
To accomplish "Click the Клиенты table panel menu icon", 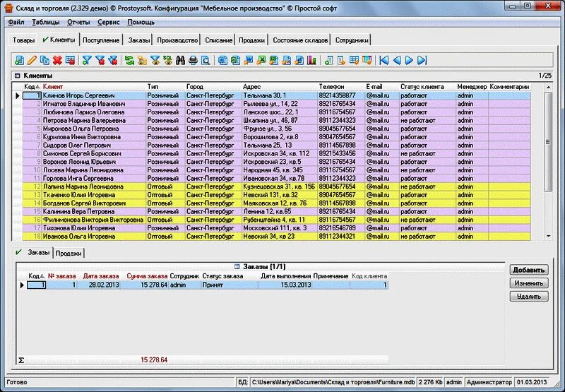I will pos(17,76).
